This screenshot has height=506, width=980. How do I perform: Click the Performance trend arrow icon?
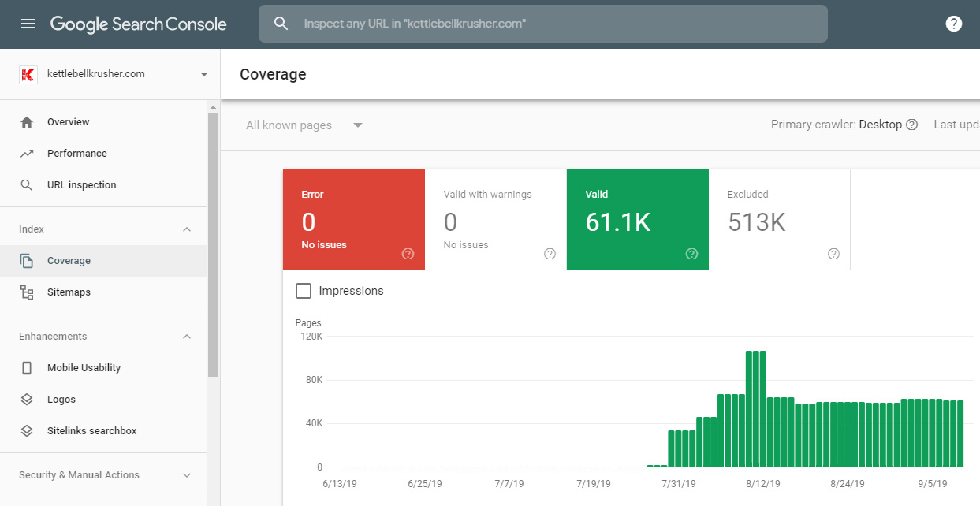(x=27, y=154)
